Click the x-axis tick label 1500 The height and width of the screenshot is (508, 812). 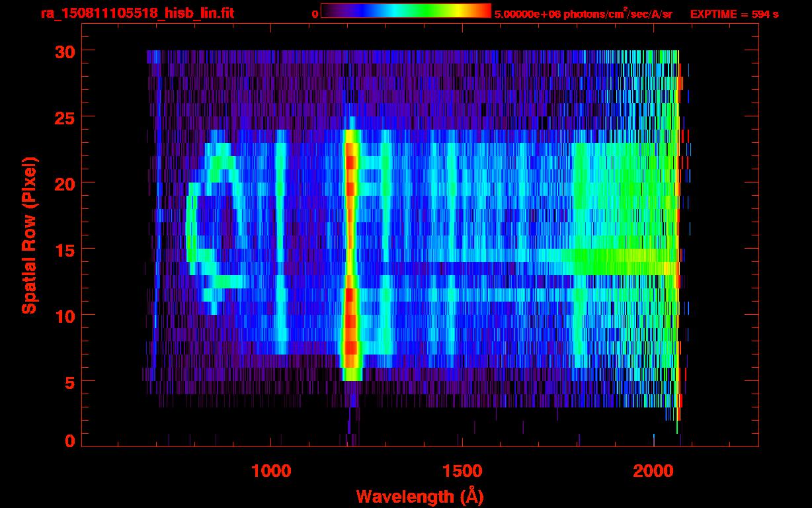click(x=462, y=470)
